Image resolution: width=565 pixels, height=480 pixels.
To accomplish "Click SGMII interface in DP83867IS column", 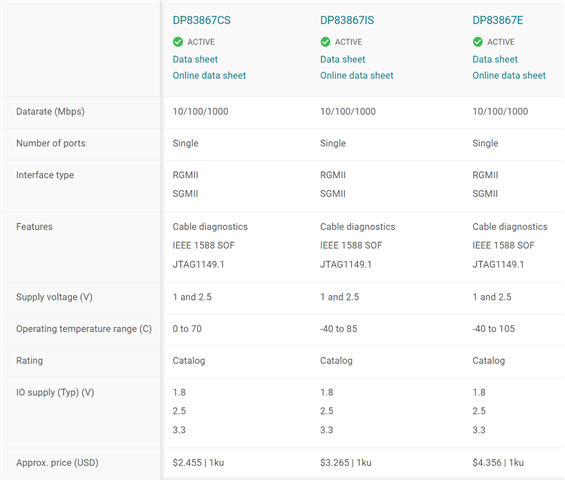I will click(x=333, y=194).
